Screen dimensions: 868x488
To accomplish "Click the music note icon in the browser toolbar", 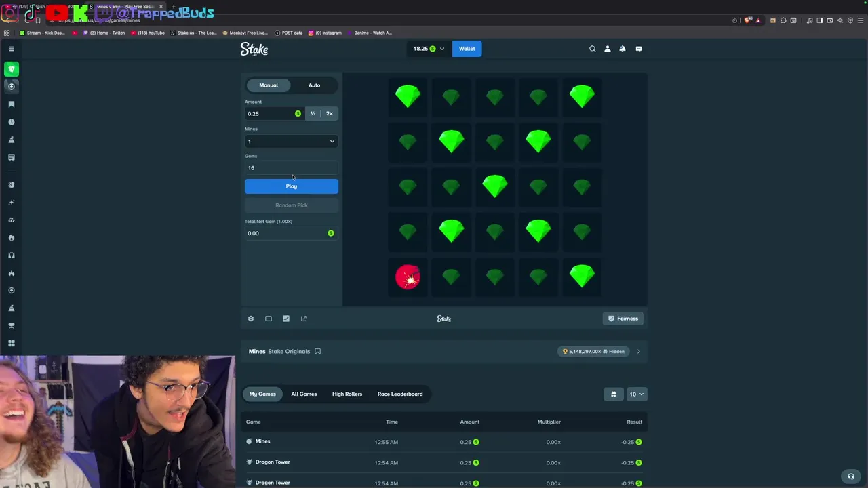I will click(810, 20).
